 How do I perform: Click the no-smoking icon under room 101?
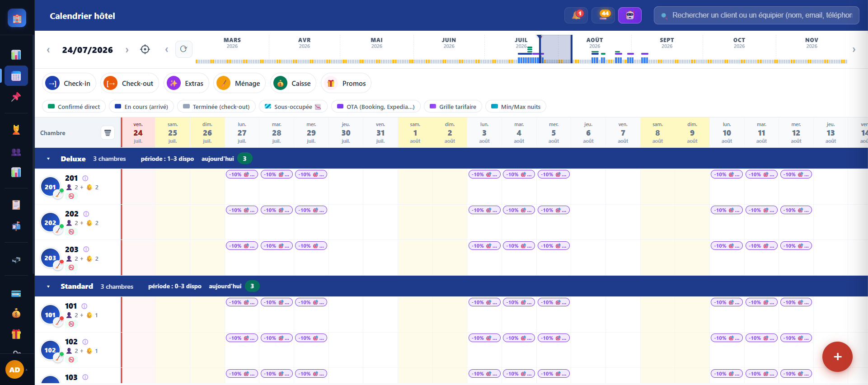pos(71,324)
